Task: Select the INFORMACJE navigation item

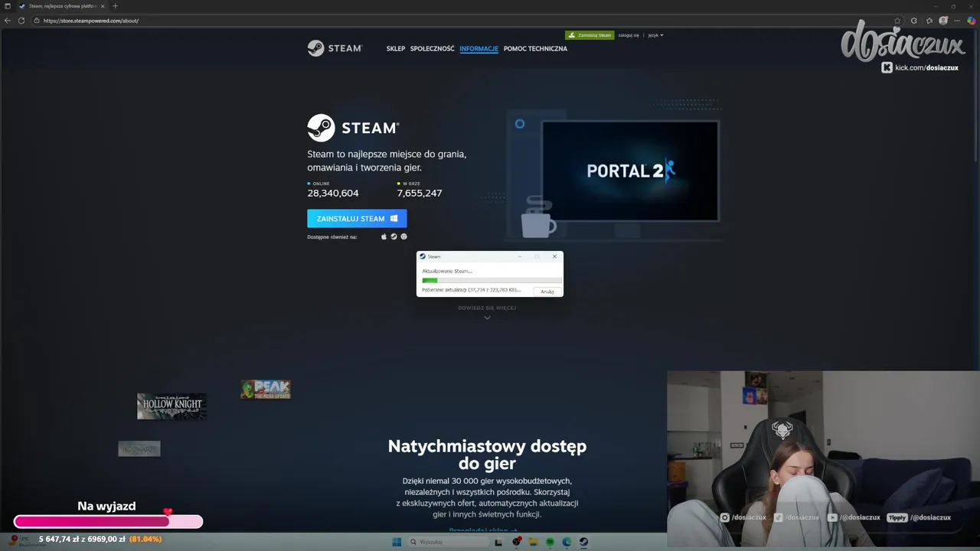Action: tap(479, 49)
